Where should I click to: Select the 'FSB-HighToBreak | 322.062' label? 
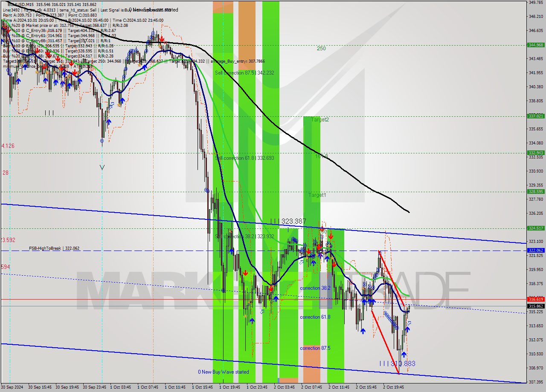coord(54,248)
